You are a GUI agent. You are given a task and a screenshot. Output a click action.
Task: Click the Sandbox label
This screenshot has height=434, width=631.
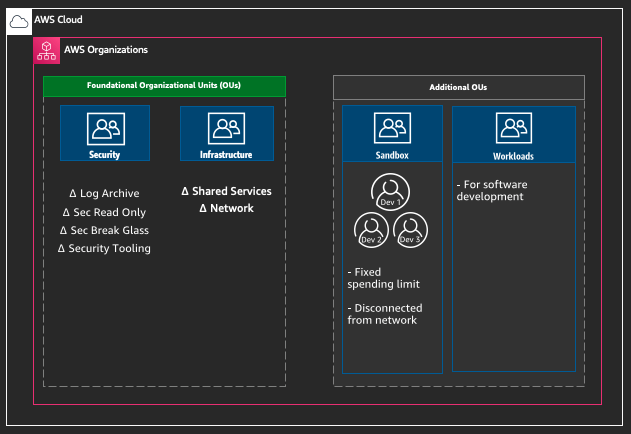(392, 155)
